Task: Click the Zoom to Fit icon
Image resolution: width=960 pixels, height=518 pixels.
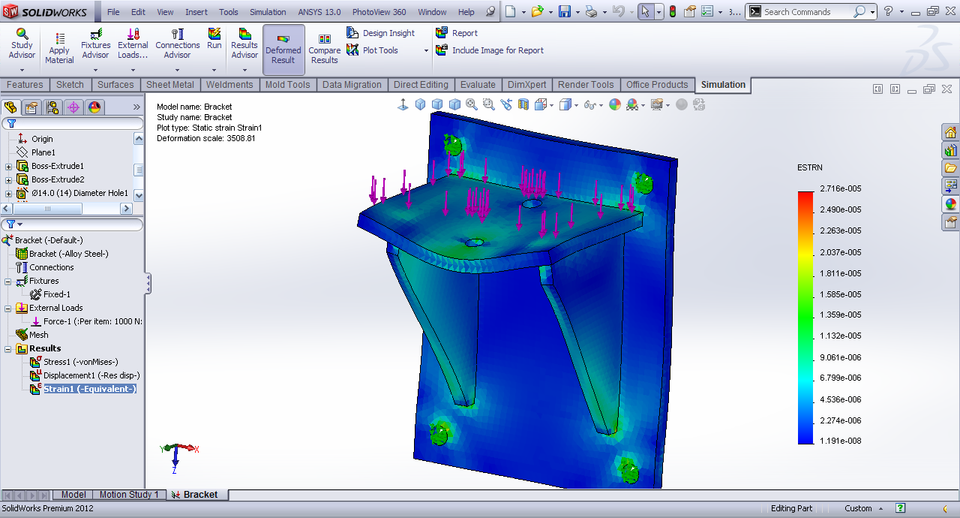Action: click(471, 105)
